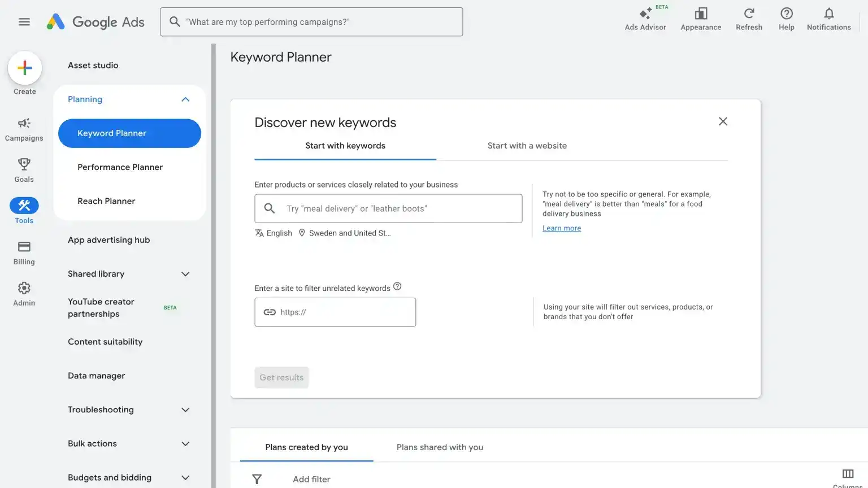Click help icon next to site filter

click(397, 286)
